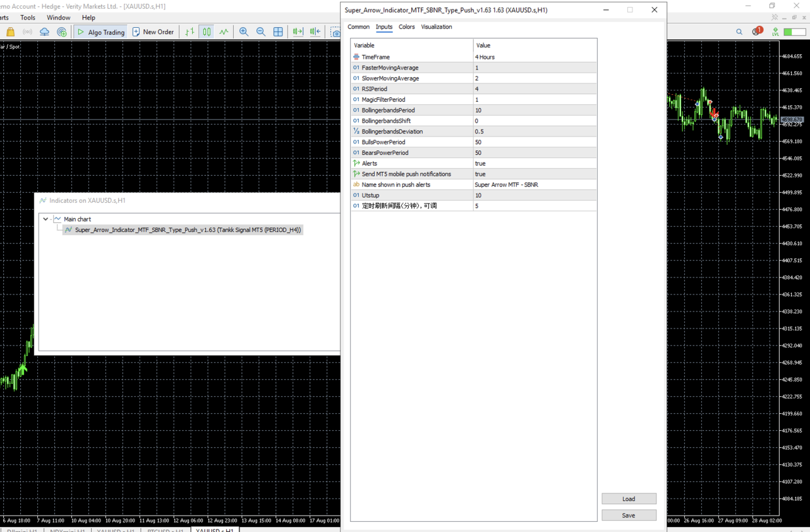Click the Load button

(x=629, y=499)
